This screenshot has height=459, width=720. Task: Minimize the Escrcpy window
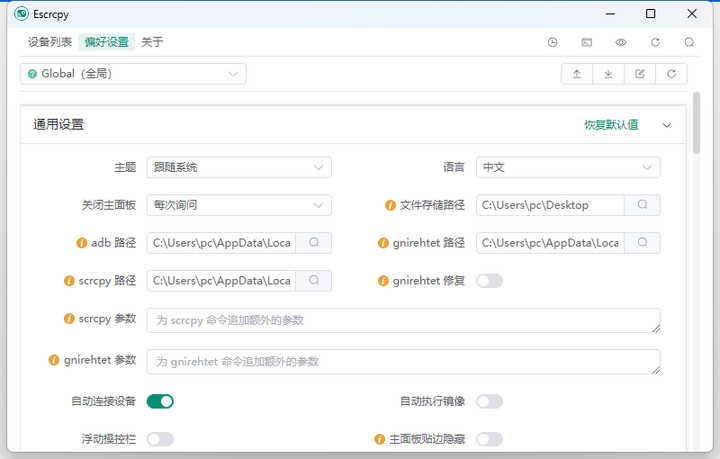point(610,14)
